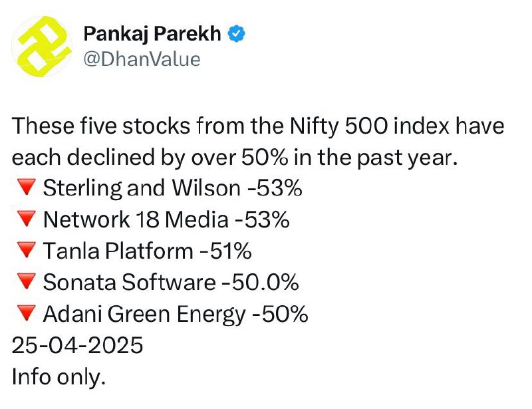The height and width of the screenshot is (409, 532).
Task: Select the Adani Green Energy -50% text
Action: point(176,315)
